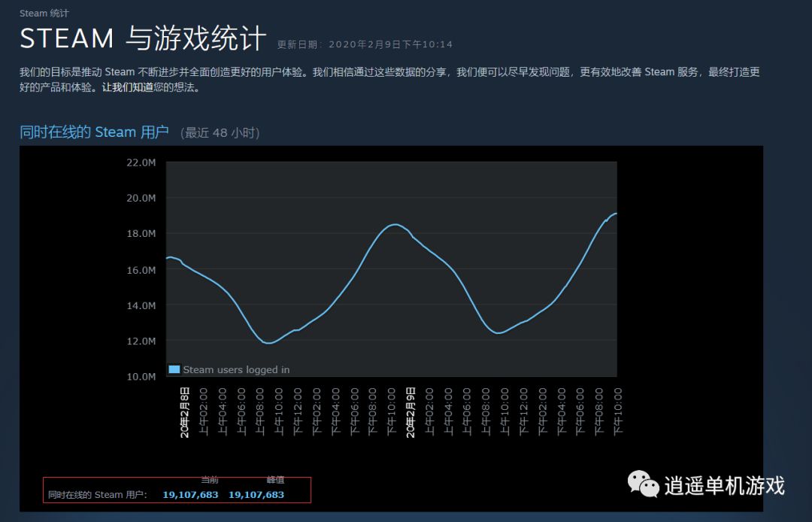Click the blue Steam users legend swatch
812x522 pixels.
[174, 369]
